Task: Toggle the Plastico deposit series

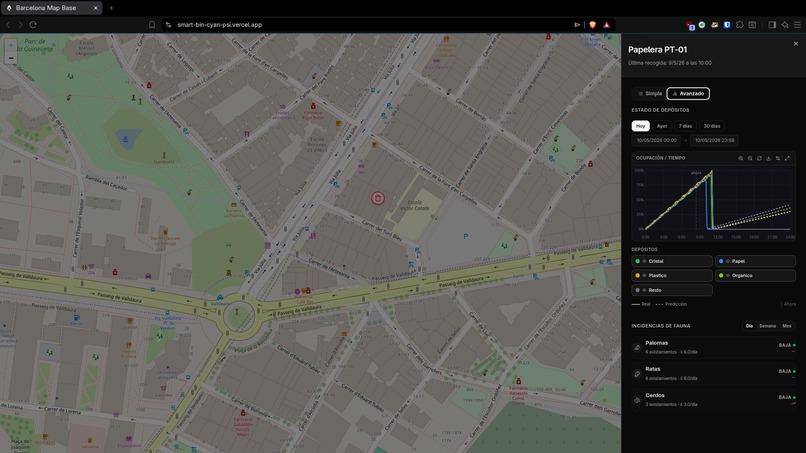Action: click(x=672, y=276)
